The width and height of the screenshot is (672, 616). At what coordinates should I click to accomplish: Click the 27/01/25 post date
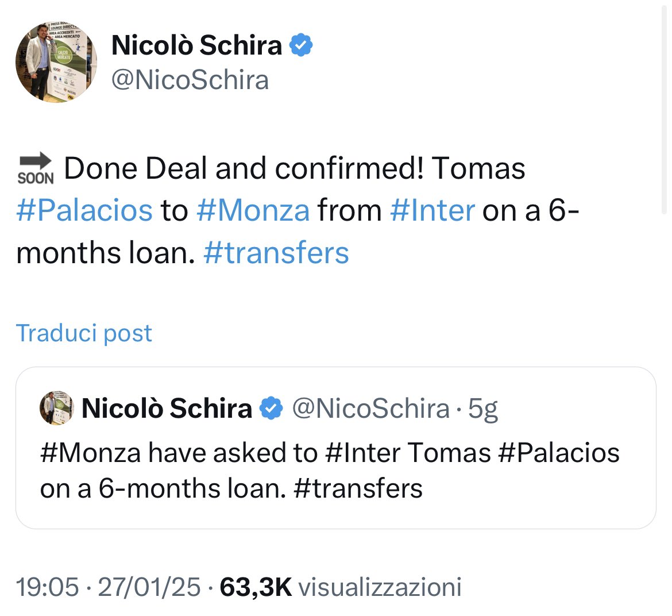(149, 587)
